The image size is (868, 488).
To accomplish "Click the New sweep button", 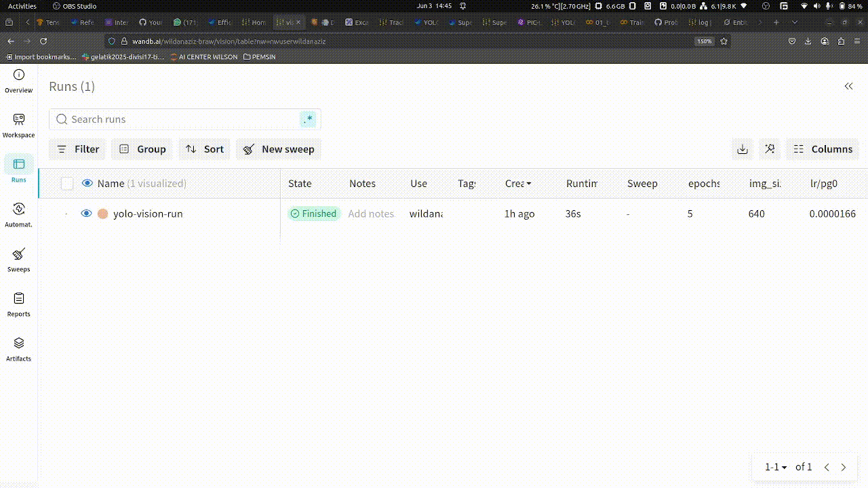I will coord(279,149).
